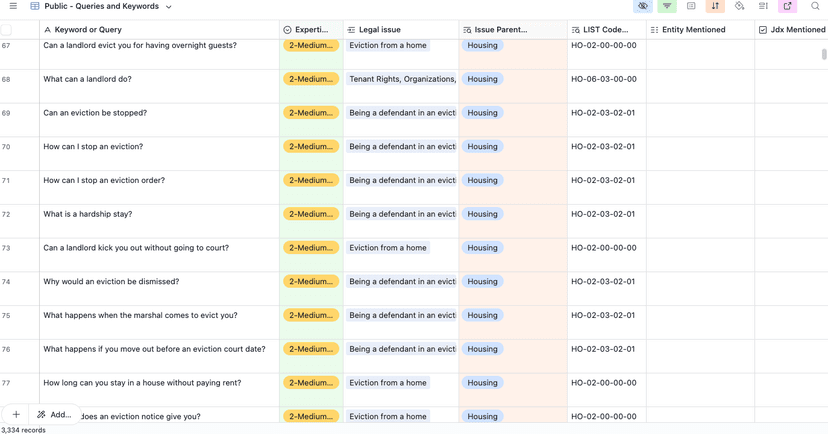Click the share view icon
Screen dimensions: 828x434
pos(788,7)
